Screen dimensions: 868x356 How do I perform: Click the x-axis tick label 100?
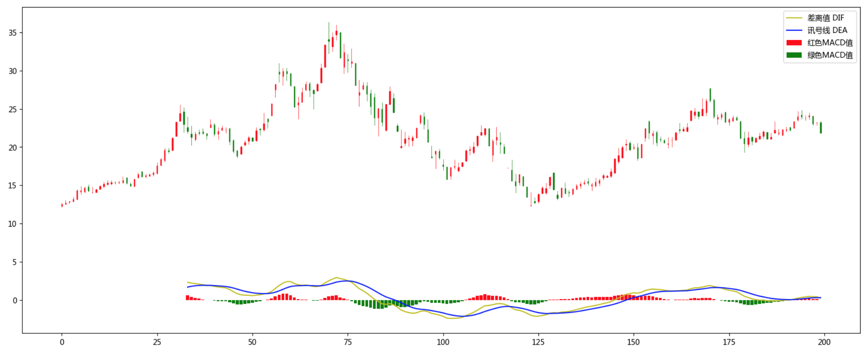(x=443, y=342)
